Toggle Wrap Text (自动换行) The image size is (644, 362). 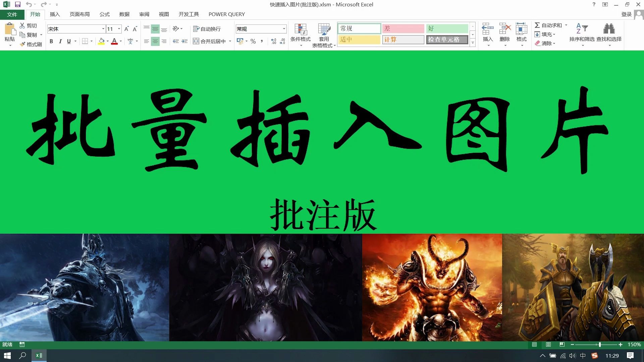(x=207, y=29)
